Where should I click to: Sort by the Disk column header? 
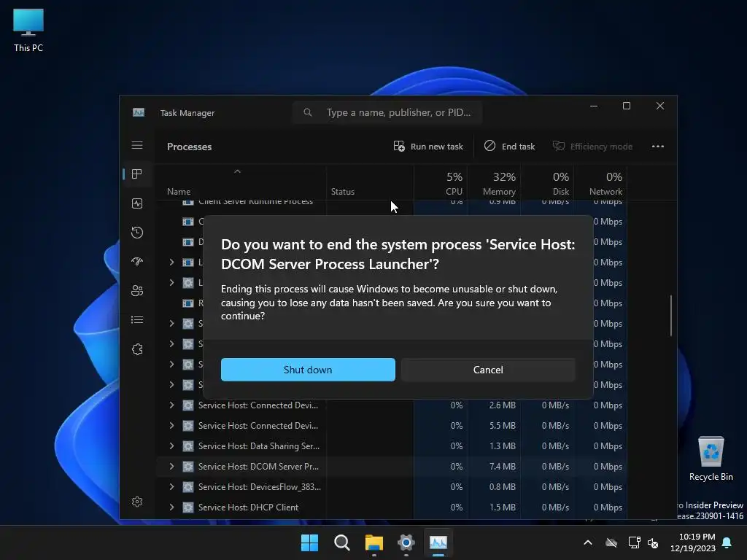(547, 184)
